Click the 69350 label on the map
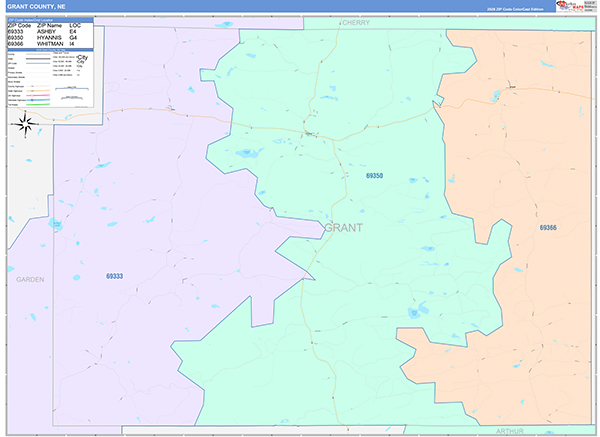600x437 pixels. coord(374,176)
